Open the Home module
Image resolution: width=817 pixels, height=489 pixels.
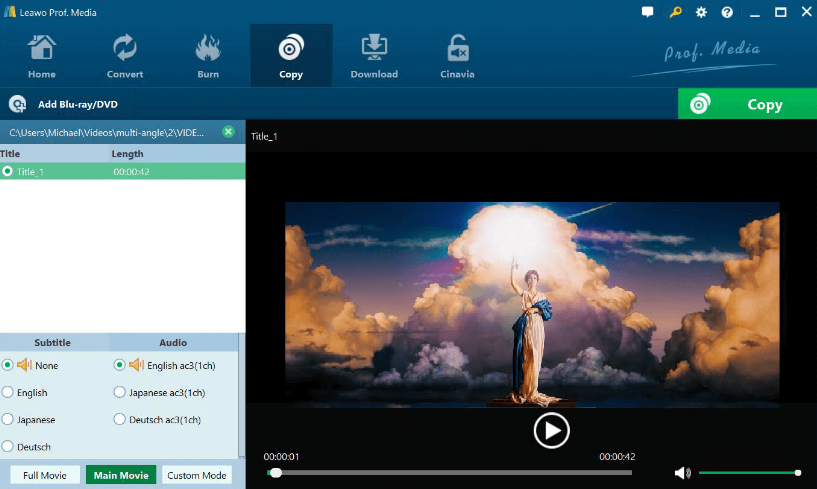click(42, 56)
